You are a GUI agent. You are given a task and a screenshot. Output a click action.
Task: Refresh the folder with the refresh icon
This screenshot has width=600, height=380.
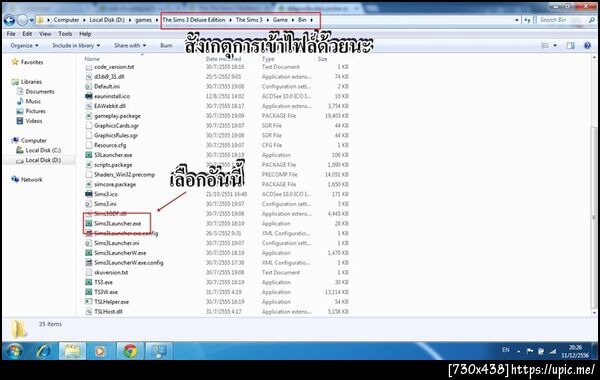point(528,20)
